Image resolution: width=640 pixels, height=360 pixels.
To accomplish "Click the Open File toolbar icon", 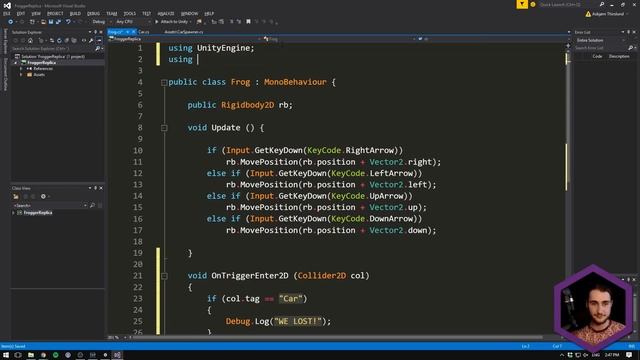I will tap(43, 22).
